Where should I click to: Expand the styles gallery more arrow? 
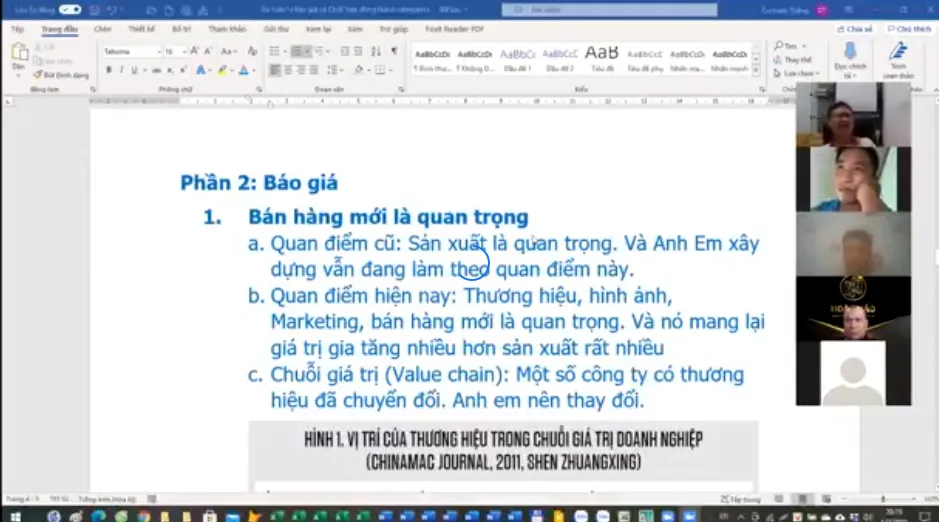757,69
